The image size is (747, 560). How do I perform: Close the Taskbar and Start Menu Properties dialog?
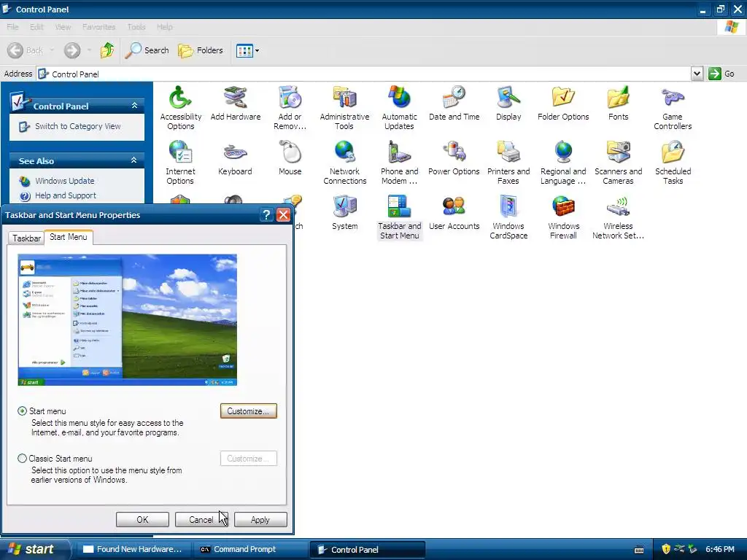(284, 215)
